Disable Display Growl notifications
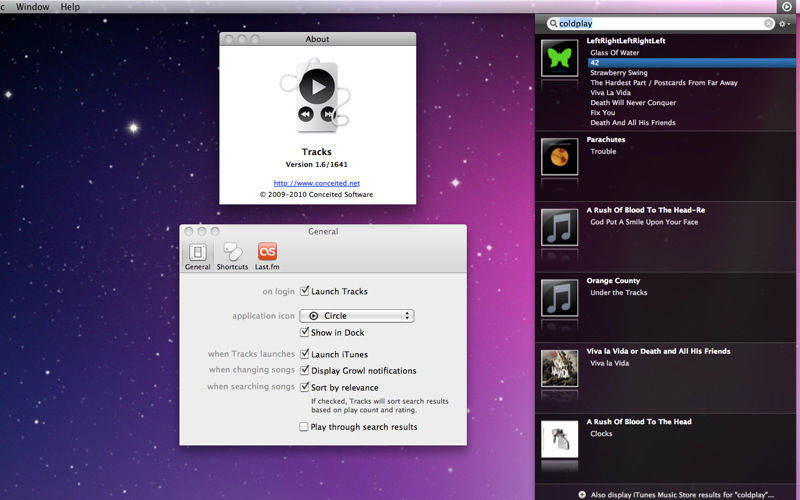The width and height of the screenshot is (800, 500). click(304, 370)
